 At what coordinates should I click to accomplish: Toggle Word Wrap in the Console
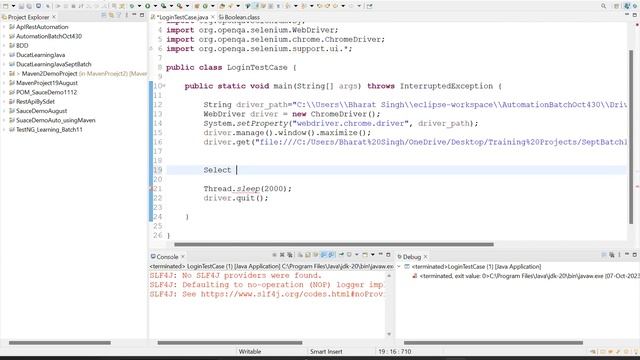point(316,255)
